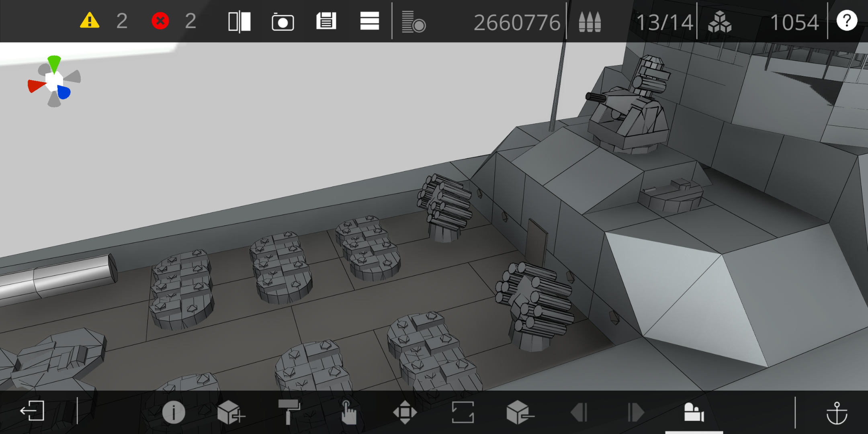This screenshot has height=434, width=868.
Task: Click the blue Z axis on the gizmo
Action: point(63,92)
